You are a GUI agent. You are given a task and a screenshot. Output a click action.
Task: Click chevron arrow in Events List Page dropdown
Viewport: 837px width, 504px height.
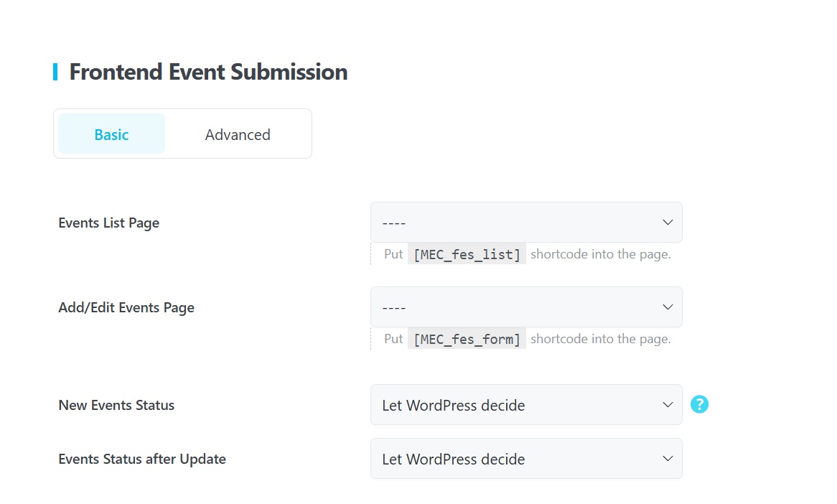(668, 223)
